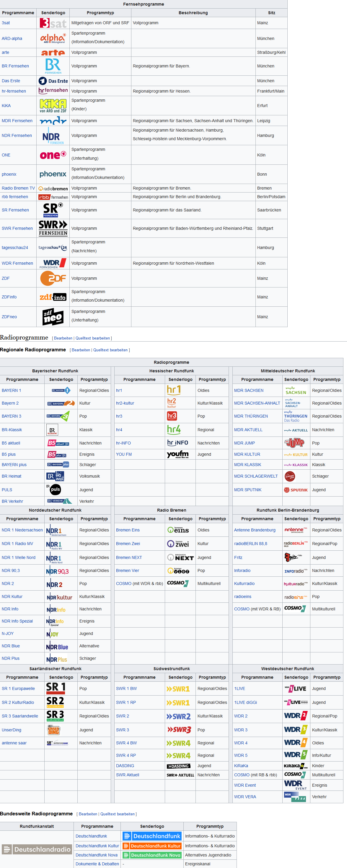The image size is (347, 868).
Task: Select 'Regionalprogramm für Hessen.' description text
Action: [x=162, y=91]
